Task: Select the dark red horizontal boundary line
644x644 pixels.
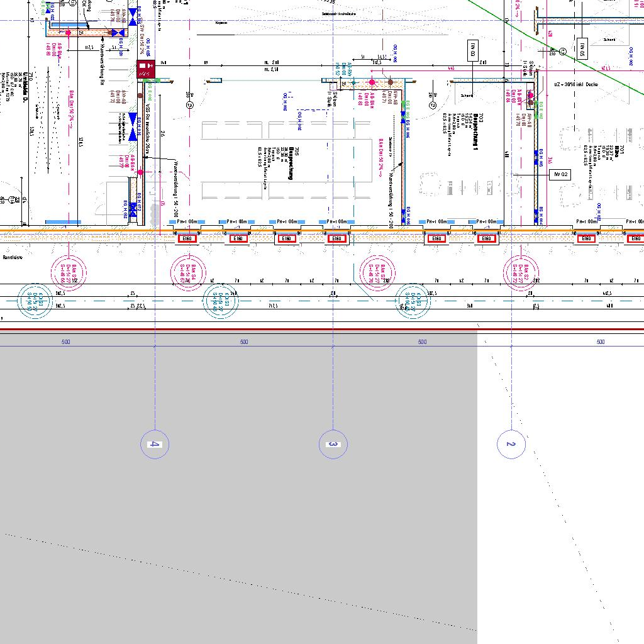Action: (322, 330)
